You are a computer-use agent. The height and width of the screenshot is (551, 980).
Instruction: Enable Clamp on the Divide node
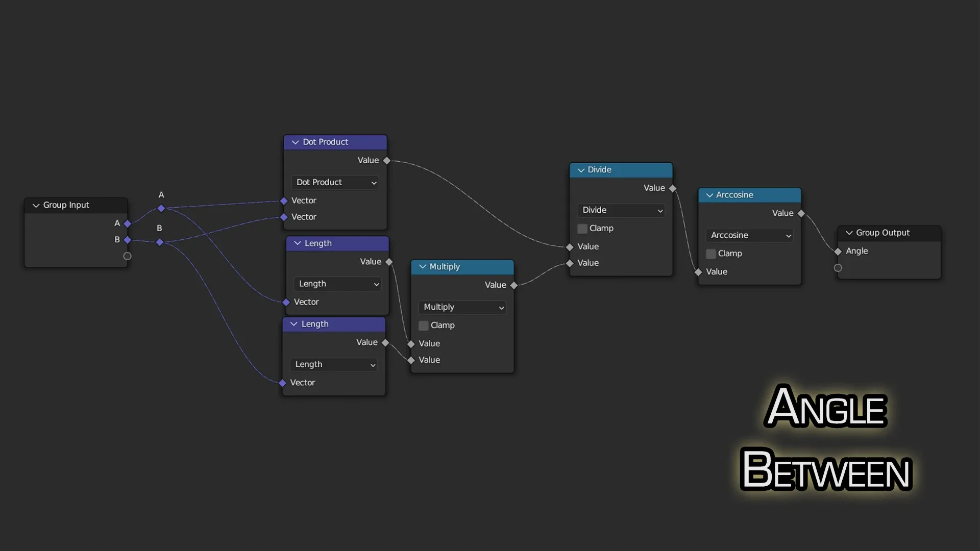click(x=582, y=229)
